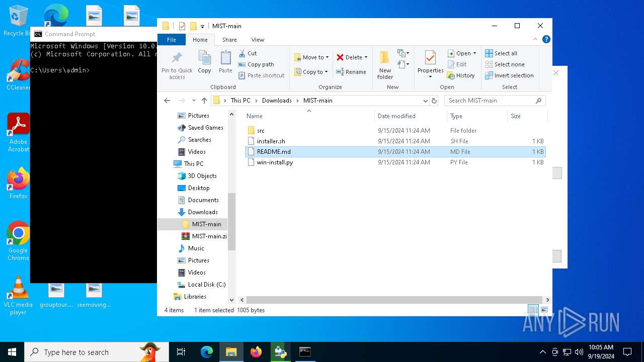Image resolution: width=644 pixels, height=362 pixels.
Task: Sort files by the Name column
Action: point(309,116)
